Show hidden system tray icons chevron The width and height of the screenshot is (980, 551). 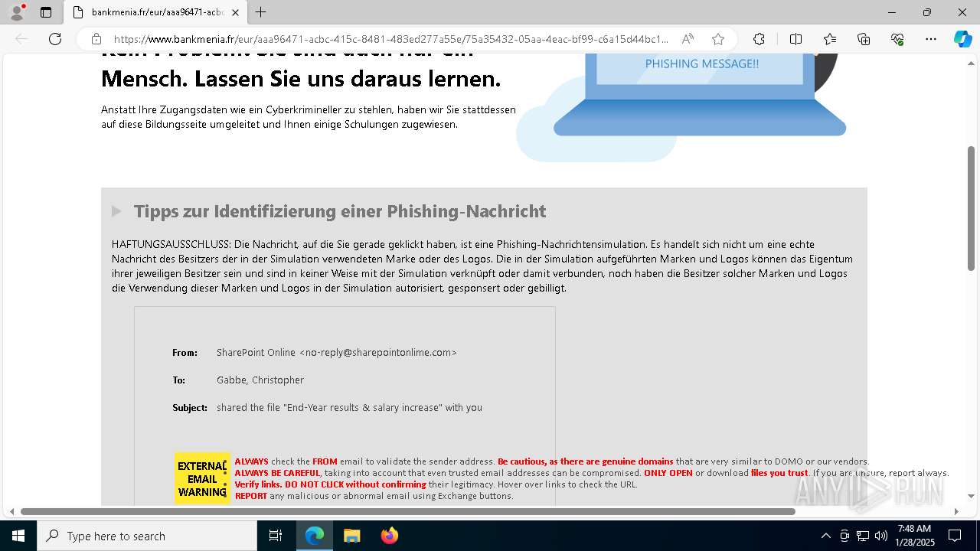click(x=825, y=536)
